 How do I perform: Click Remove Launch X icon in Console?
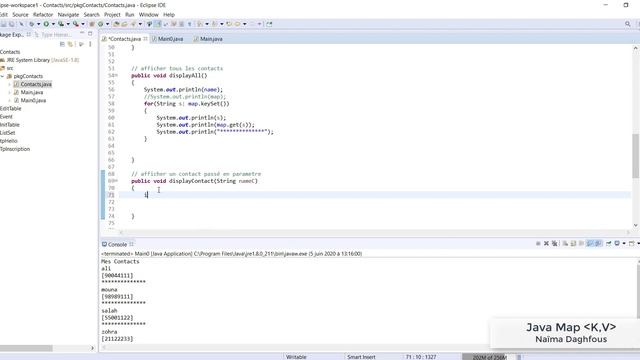tap(546, 244)
